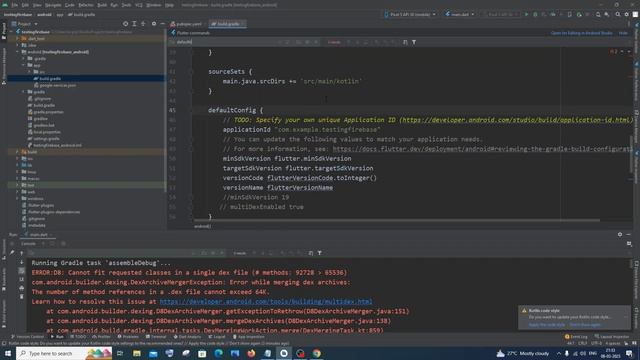Open the Build menu
The width and height of the screenshot is (640, 360).
(x=102, y=5)
